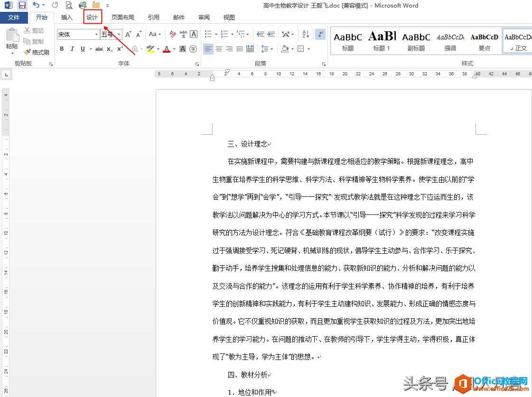Viewport: 532px width, 397px height.
Task: Open the Change Case (Aa) dropdown
Action: (155, 34)
